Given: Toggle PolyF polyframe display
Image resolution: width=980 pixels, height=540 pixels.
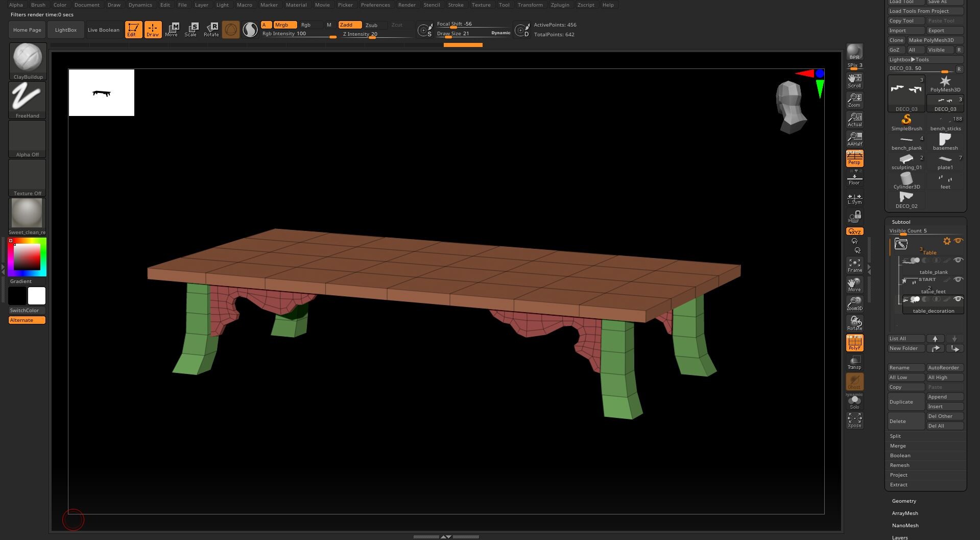Looking at the screenshot, I should [854, 343].
